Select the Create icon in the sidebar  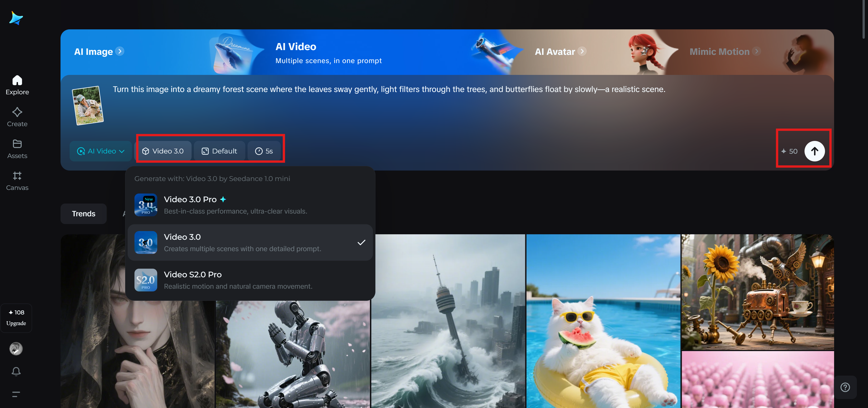pyautogui.click(x=17, y=117)
